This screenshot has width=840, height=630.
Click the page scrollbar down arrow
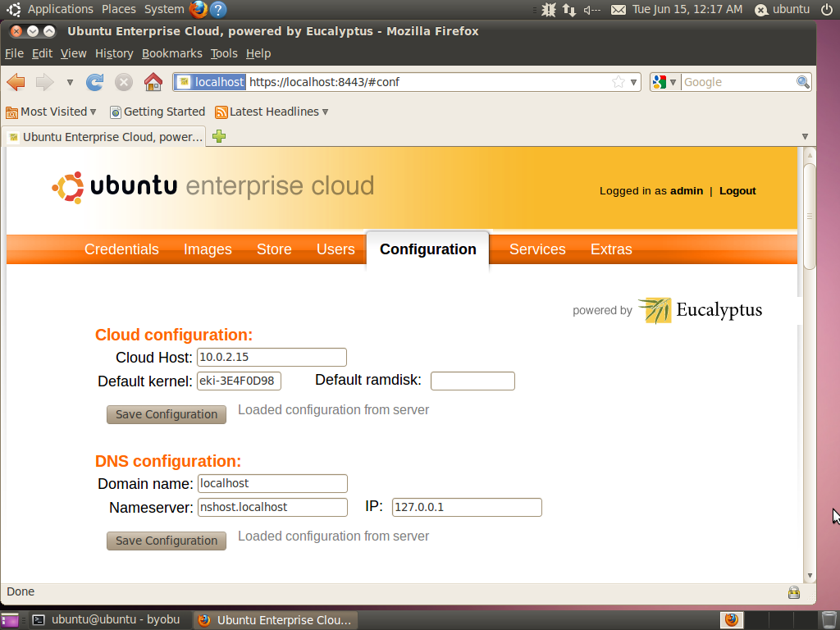(x=810, y=575)
